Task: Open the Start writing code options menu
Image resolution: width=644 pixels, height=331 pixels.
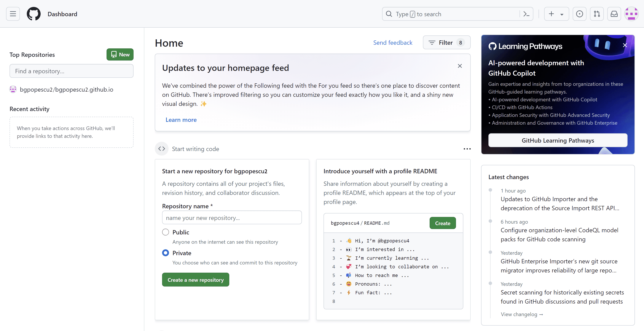Action: tap(467, 149)
